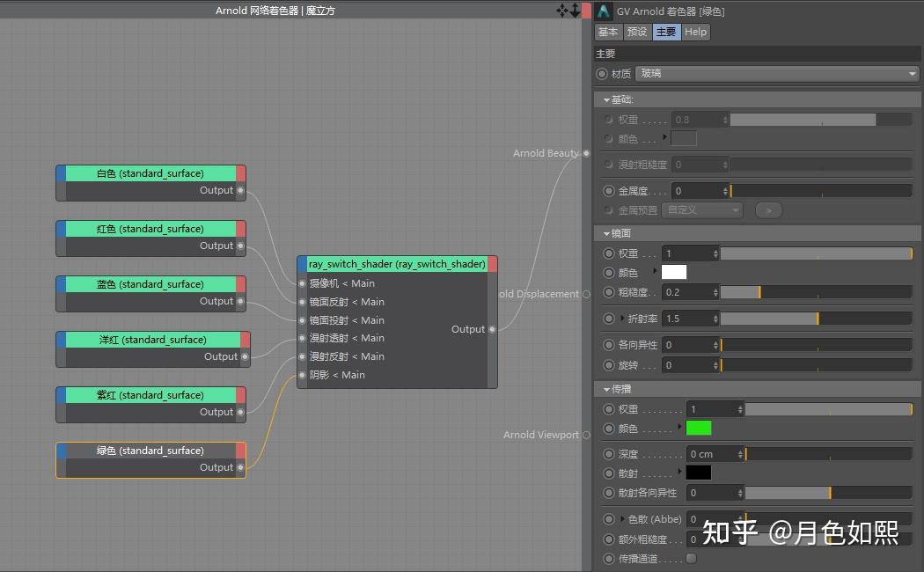Toggle the keyframe circle next to 金属度
Viewport: 924px width, 572px height.
tap(608, 190)
